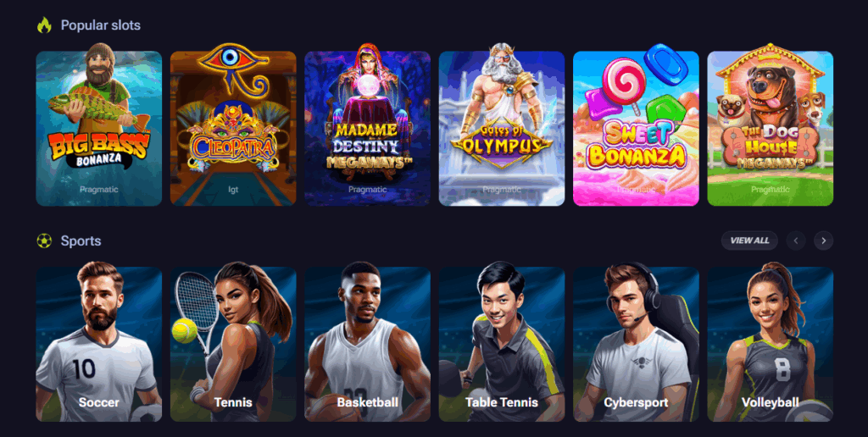Open the Sweet Bonanza slot

pyautogui.click(x=636, y=129)
